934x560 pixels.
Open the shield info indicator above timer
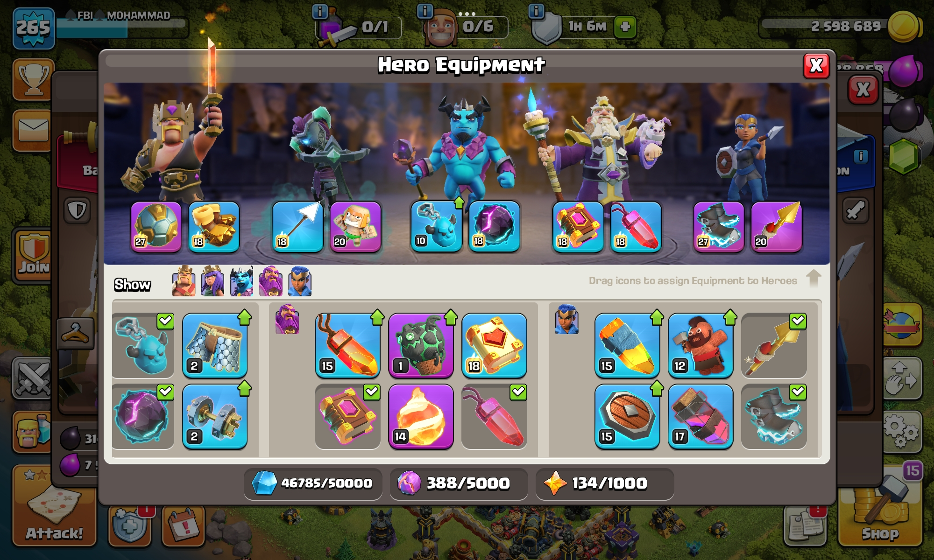coord(536,11)
